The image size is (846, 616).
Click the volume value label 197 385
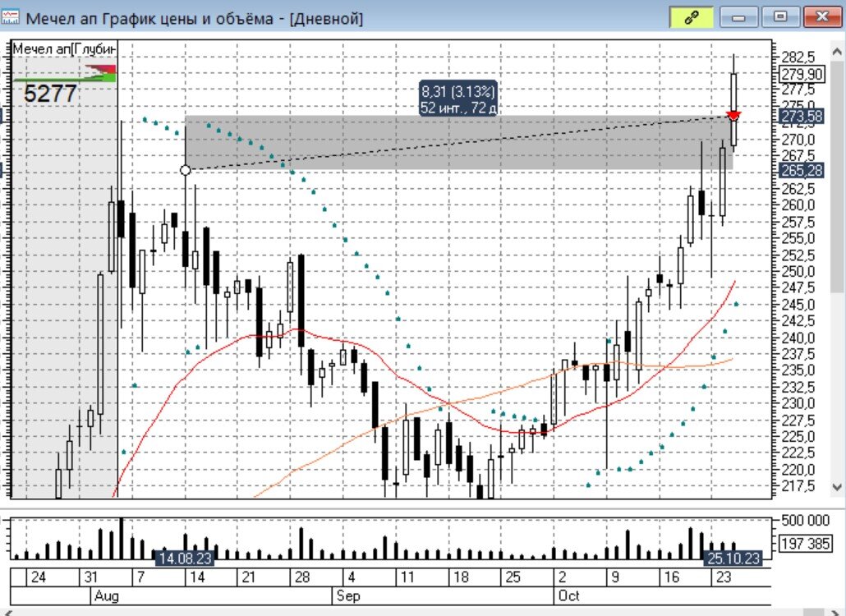(x=805, y=544)
